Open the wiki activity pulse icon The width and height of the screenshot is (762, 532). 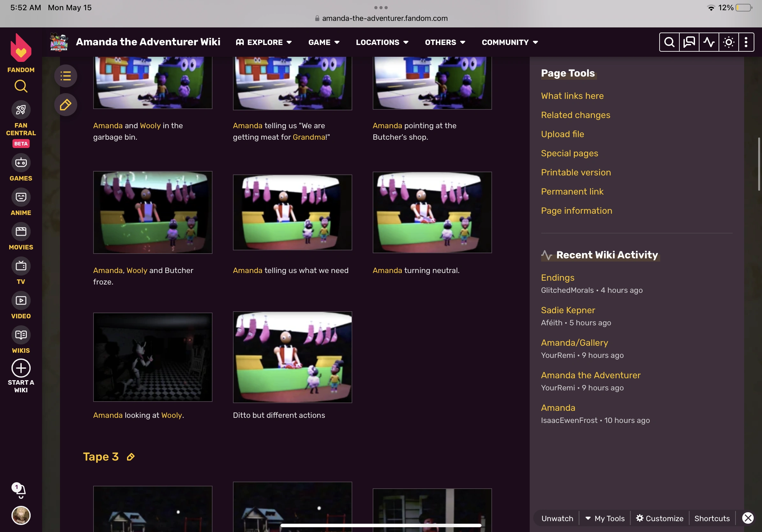[x=709, y=42]
